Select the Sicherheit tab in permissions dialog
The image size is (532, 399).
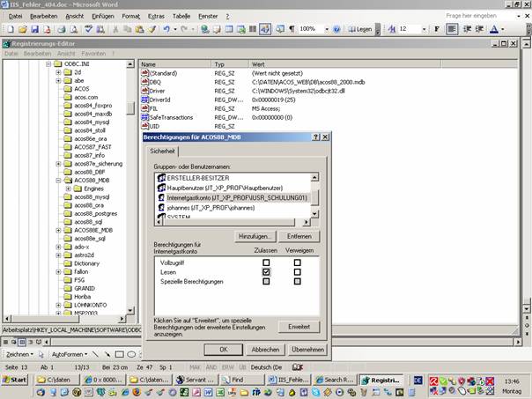click(x=163, y=151)
